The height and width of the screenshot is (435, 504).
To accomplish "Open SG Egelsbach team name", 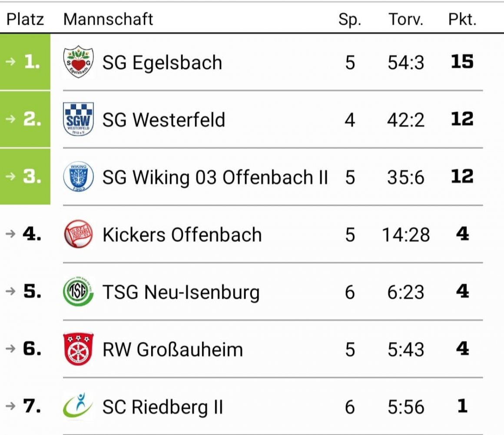I will [162, 63].
